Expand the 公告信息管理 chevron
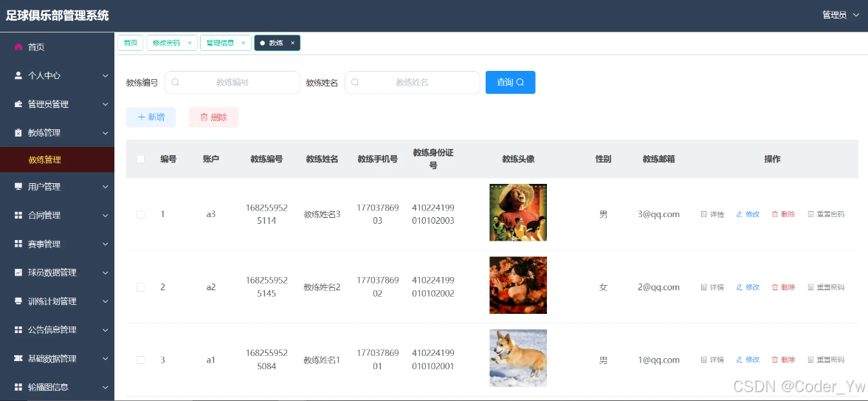 point(105,329)
